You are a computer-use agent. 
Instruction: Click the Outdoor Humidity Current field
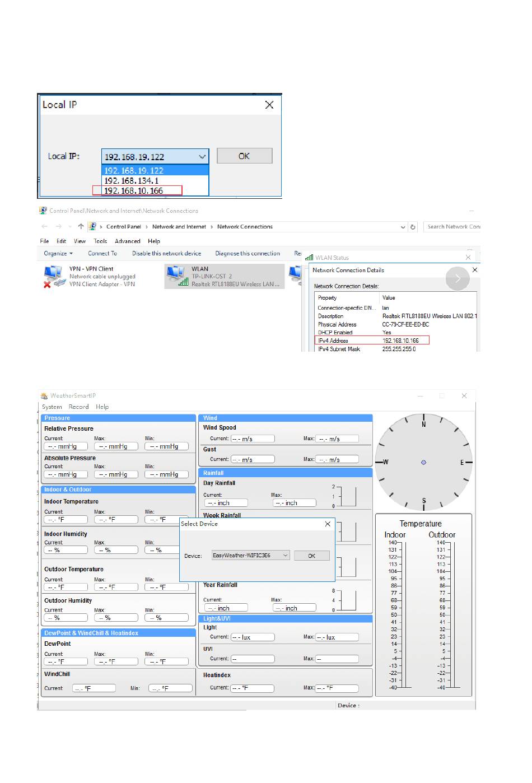coord(66,618)
